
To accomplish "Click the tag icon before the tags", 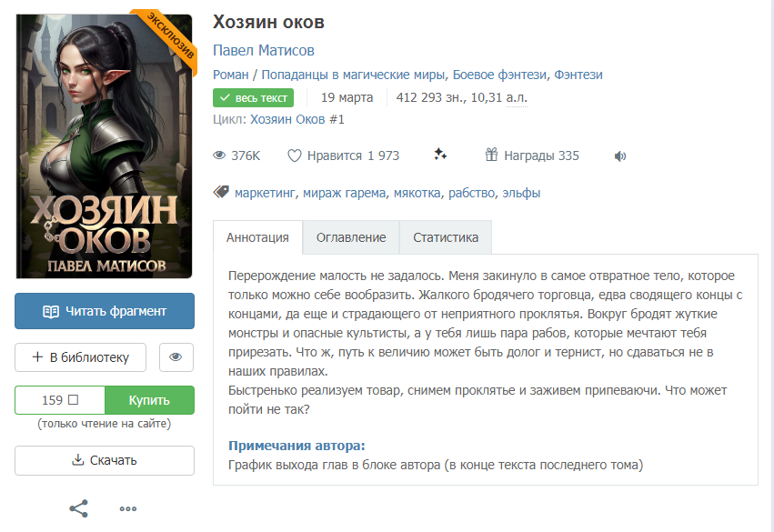I will (x=221, y=192).
